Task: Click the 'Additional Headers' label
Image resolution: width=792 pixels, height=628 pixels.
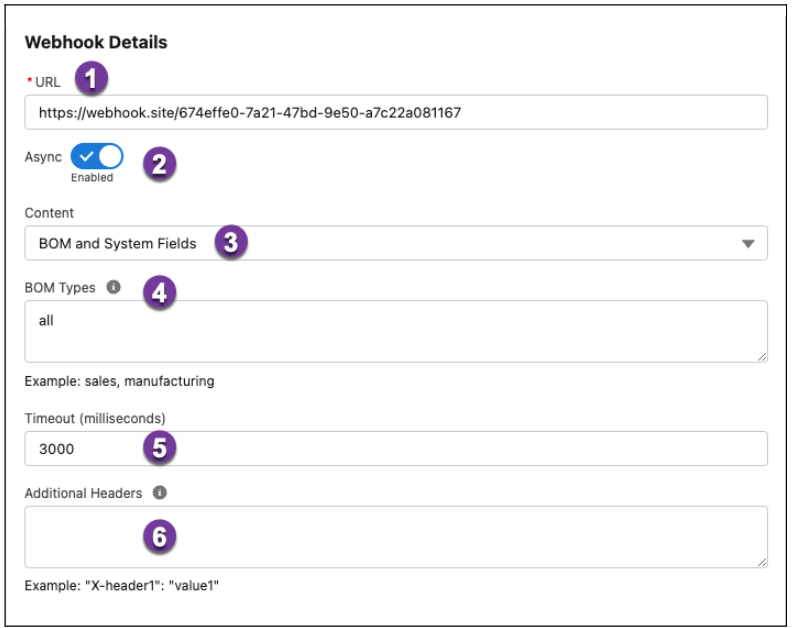Action: coord(83,493)
